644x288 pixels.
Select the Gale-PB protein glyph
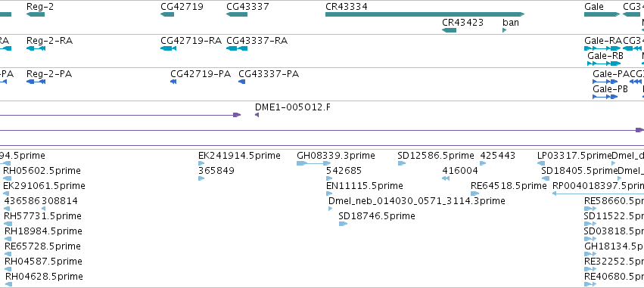click(x=605, y=97)
